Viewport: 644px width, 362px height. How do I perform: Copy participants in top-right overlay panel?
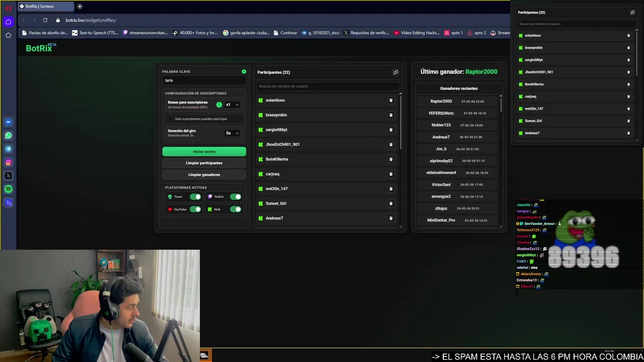coord(632,13)
